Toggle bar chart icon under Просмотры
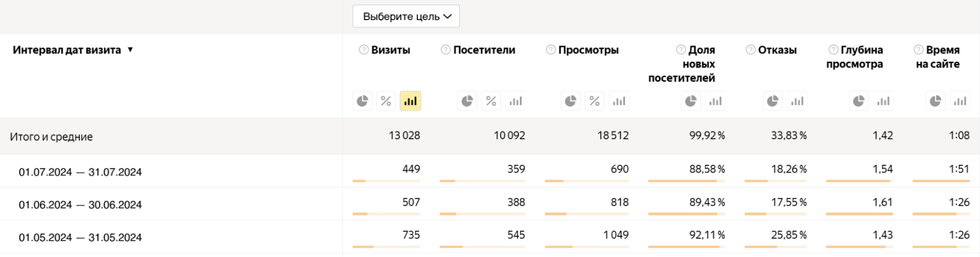 pos(619,101)
